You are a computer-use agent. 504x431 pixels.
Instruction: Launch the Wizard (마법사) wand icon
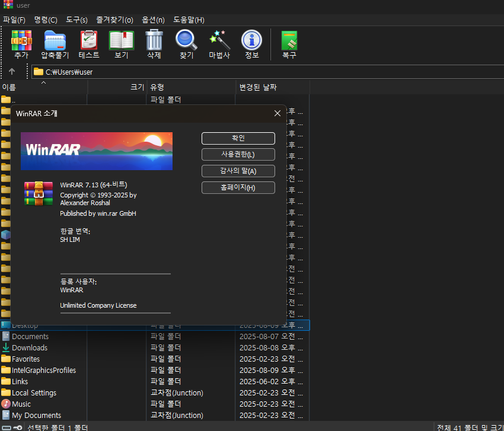click(219, 40)
